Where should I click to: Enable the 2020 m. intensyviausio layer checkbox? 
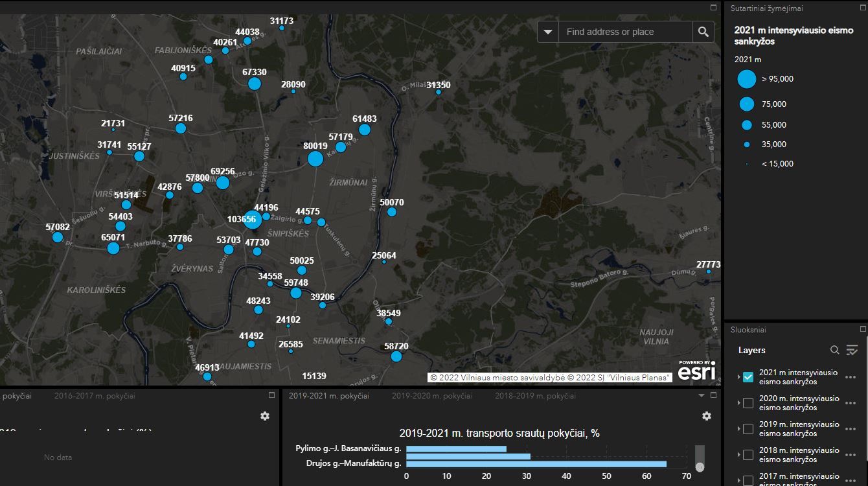pyautogui.click(x=748, y=403)
